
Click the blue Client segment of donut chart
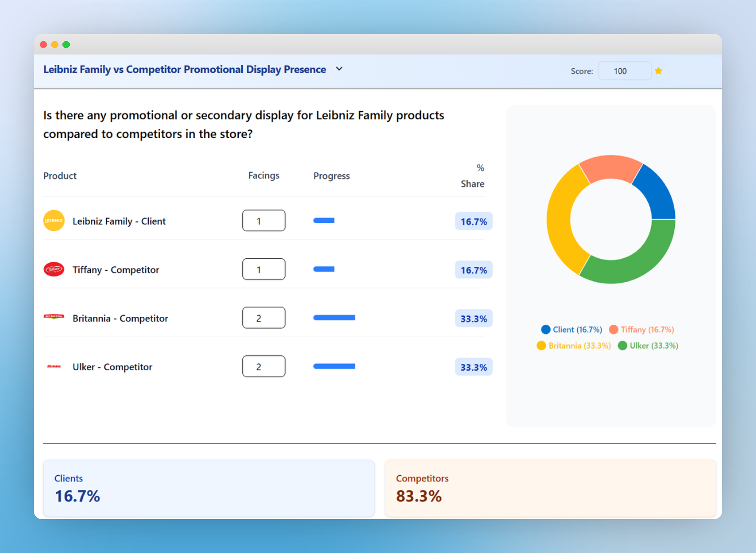point(657,194)
